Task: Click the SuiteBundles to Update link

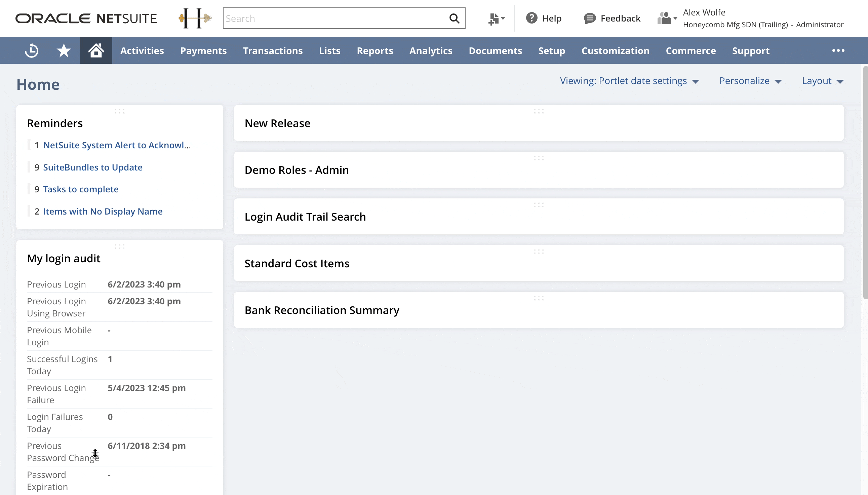Action: click(92, 167)
